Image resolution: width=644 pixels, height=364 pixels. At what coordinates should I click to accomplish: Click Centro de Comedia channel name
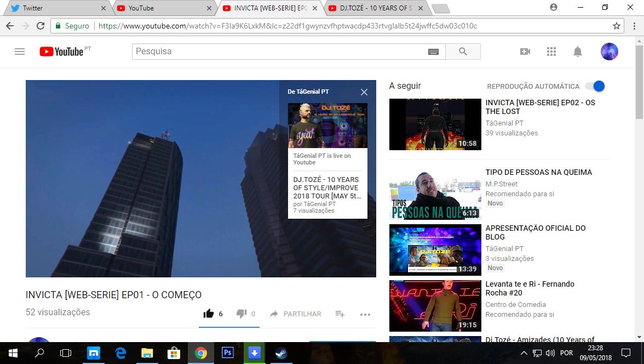click(515, 304)
